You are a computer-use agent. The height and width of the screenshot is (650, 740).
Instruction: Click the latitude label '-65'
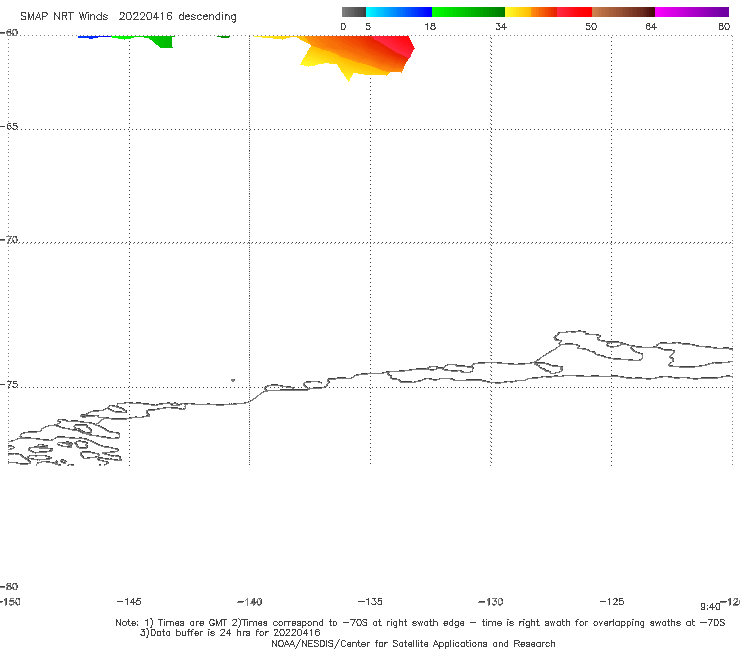click(9, 127)
